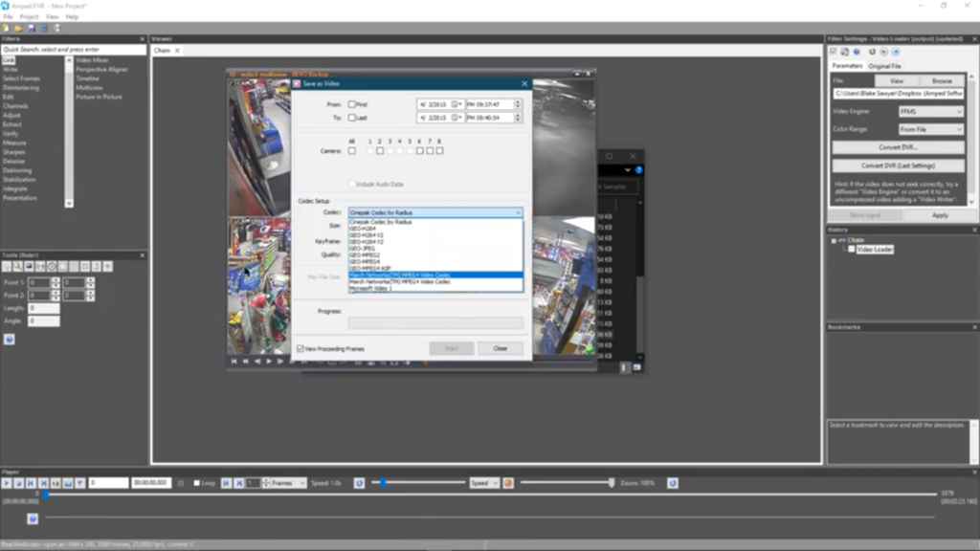Click the Stop button in Player bar
980x551 pixels.
(19, 483)
